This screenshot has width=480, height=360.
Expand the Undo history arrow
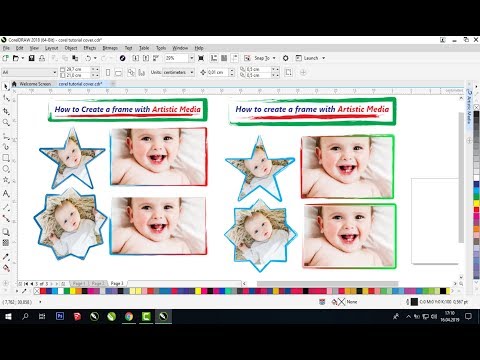95,58
